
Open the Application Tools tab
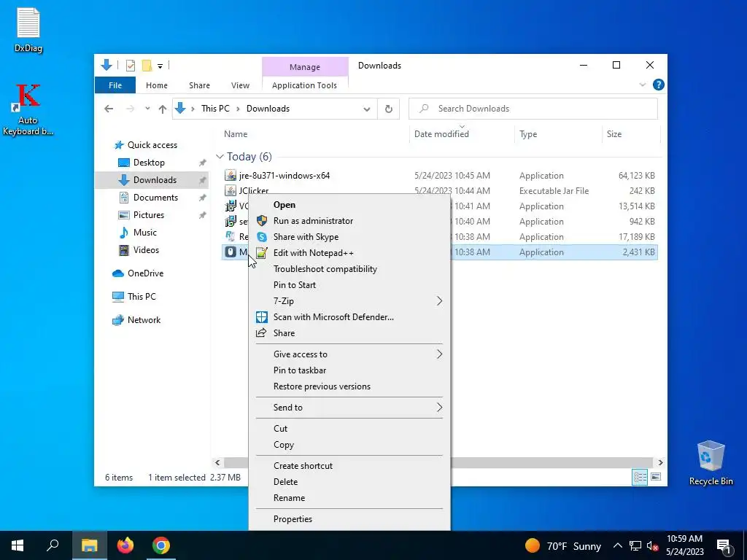[x=304, y=85]
